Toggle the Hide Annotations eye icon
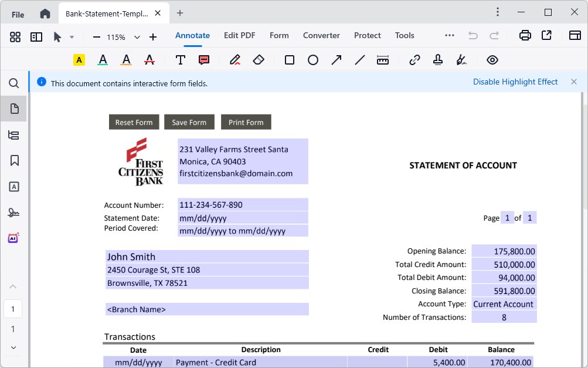This screenshot has width=588, height=368. [492, 59]
